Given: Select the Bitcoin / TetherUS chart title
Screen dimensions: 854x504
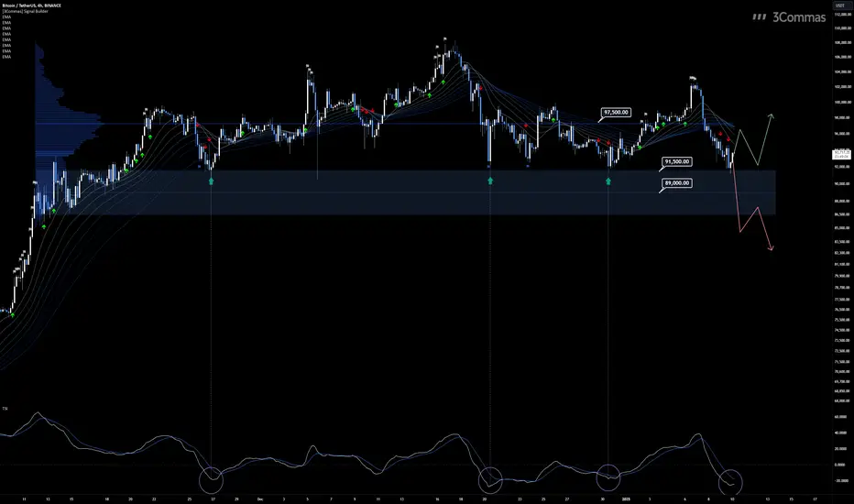Looking at the screenshot, I should coord(31,5).
